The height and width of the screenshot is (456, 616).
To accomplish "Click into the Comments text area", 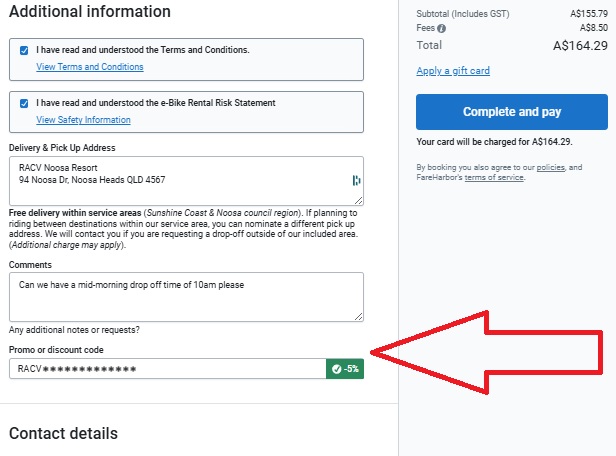I will click(x=186, y=297).
